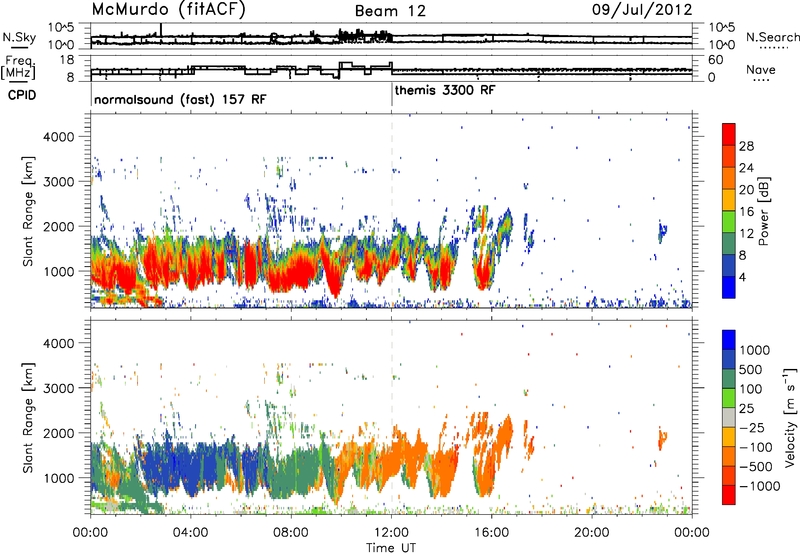This screenshot has height=554, width=800.
Task: Click the Beam 12 label
Action: [x=390, y=11]
